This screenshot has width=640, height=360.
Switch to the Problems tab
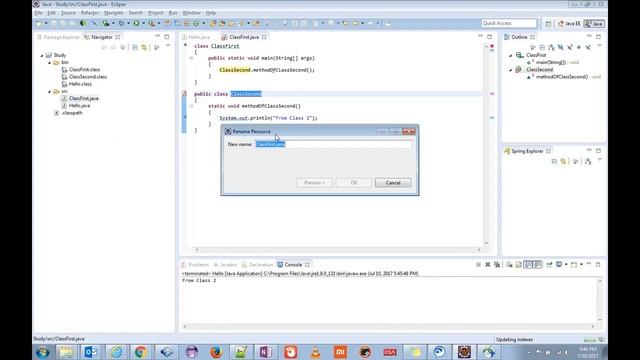[x=195, y=265]
